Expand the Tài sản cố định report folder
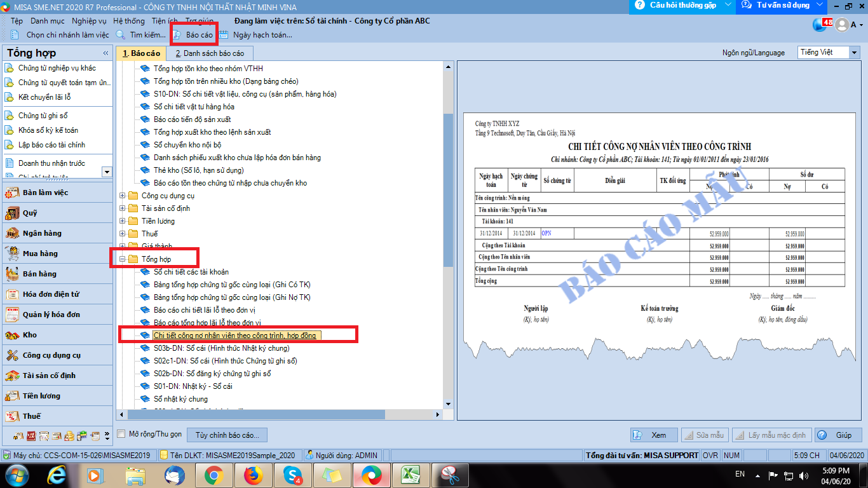This screenshot has height=488, width=868. point(123,208)
